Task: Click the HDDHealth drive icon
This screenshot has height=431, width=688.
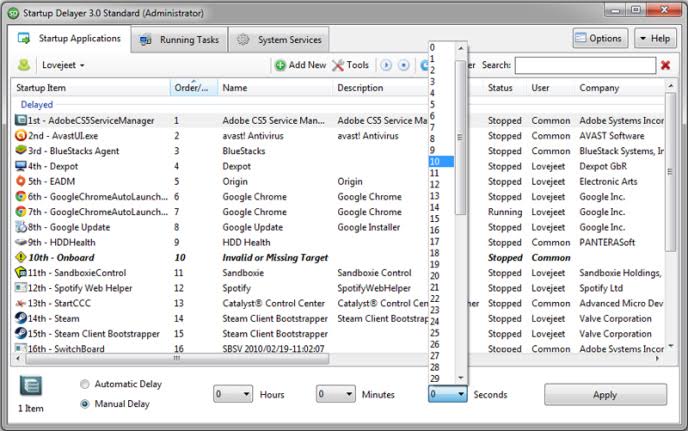Action: point(21,242)
